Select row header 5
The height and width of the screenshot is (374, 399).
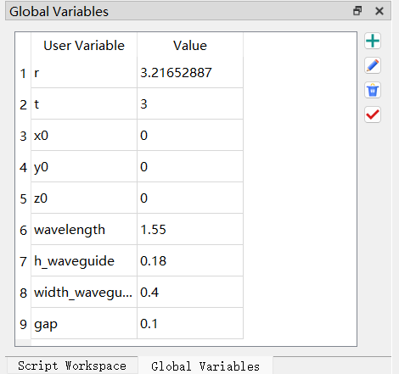[x=23, y=198]
